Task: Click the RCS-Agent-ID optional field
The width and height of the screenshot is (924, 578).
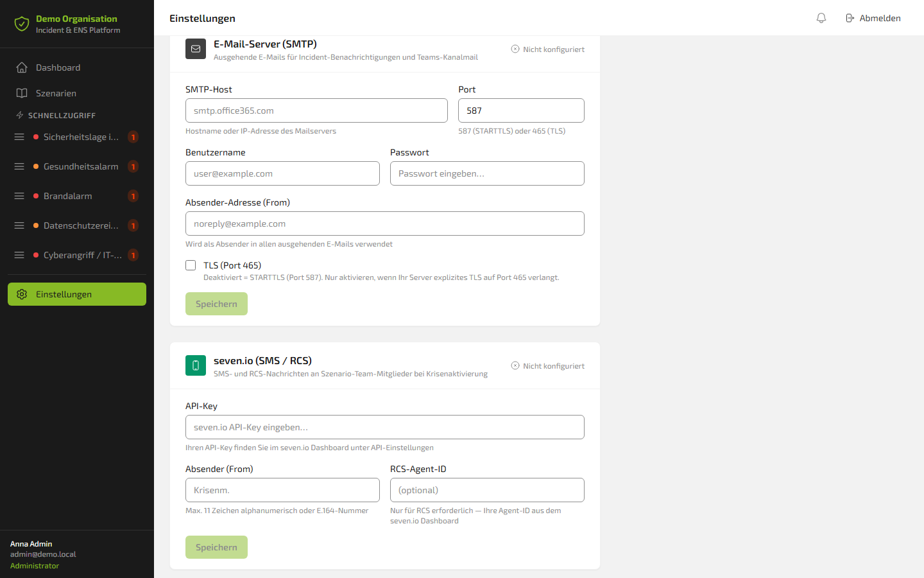Action: coord(487,490)
